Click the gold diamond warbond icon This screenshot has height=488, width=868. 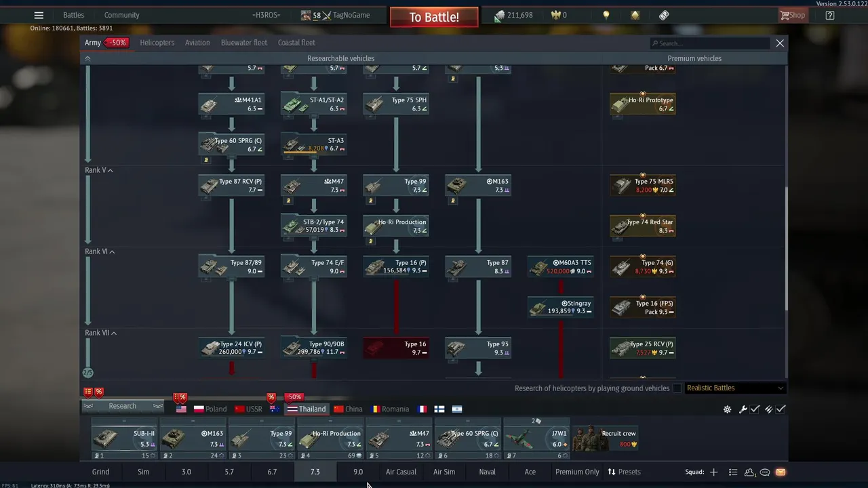point(635,16)
